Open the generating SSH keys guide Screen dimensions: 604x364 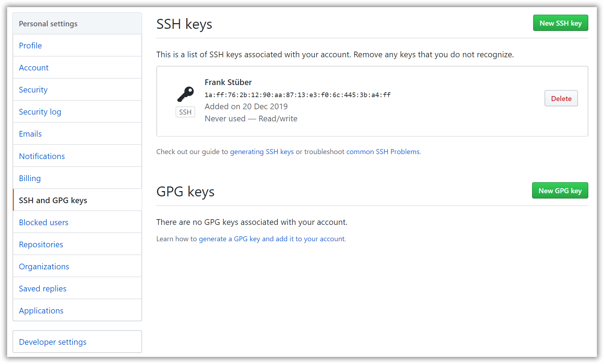pyautogui.click(x=261, y=152)
